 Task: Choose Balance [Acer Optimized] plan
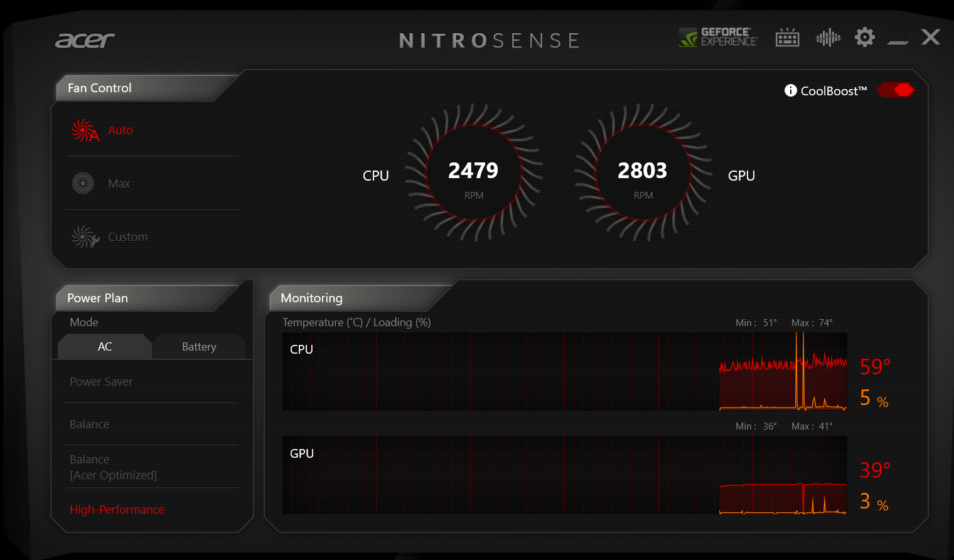pyautogui.click(x=114, y=467)
